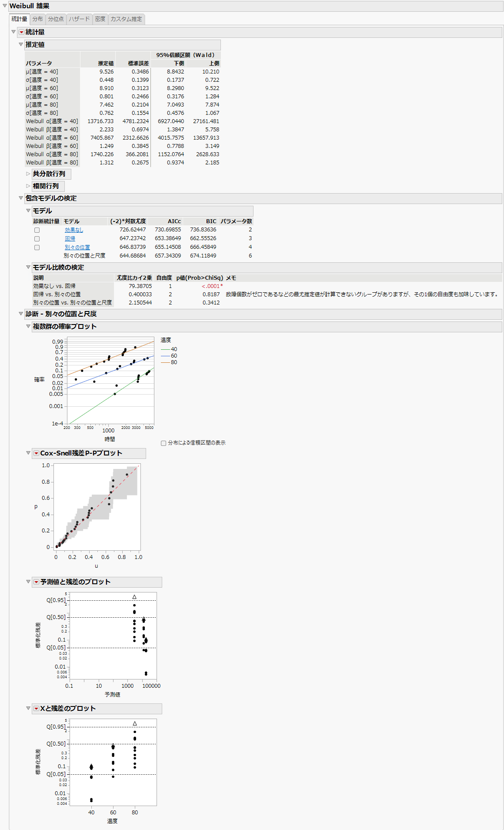Screen dimensions: 504x830
Task: Click the 時間 axis label of probability plot
Action: tap(110, 439)
